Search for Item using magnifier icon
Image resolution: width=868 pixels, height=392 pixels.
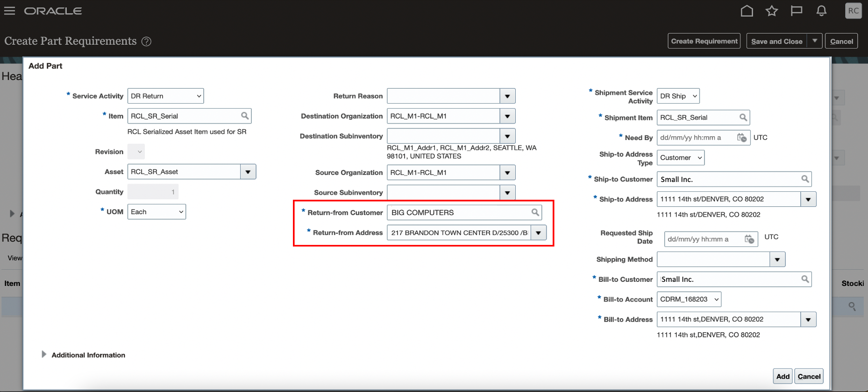point(245,116)
